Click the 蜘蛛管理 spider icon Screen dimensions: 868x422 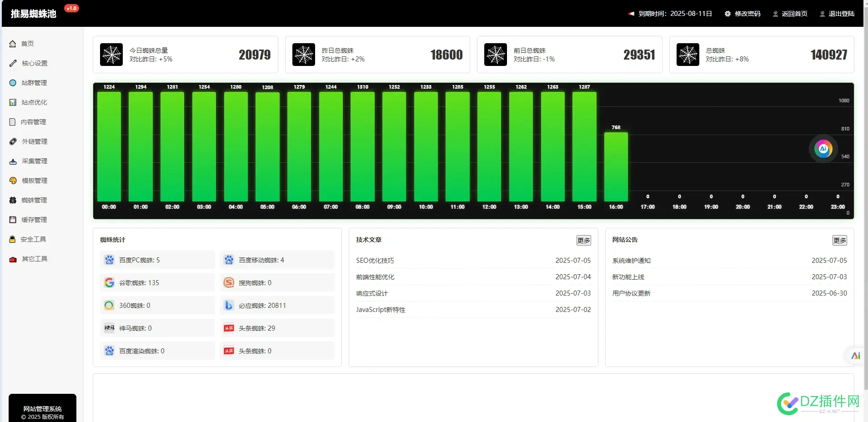pos(13,200)
